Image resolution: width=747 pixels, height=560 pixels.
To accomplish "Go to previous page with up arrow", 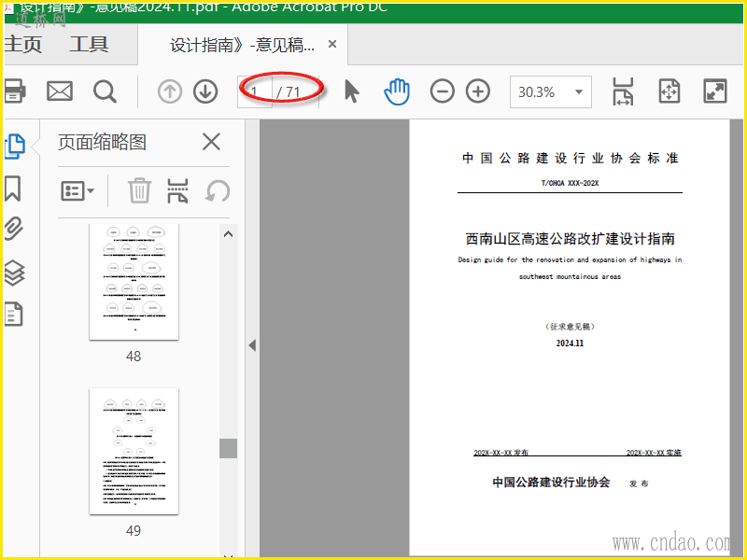I will pos(170,91).
